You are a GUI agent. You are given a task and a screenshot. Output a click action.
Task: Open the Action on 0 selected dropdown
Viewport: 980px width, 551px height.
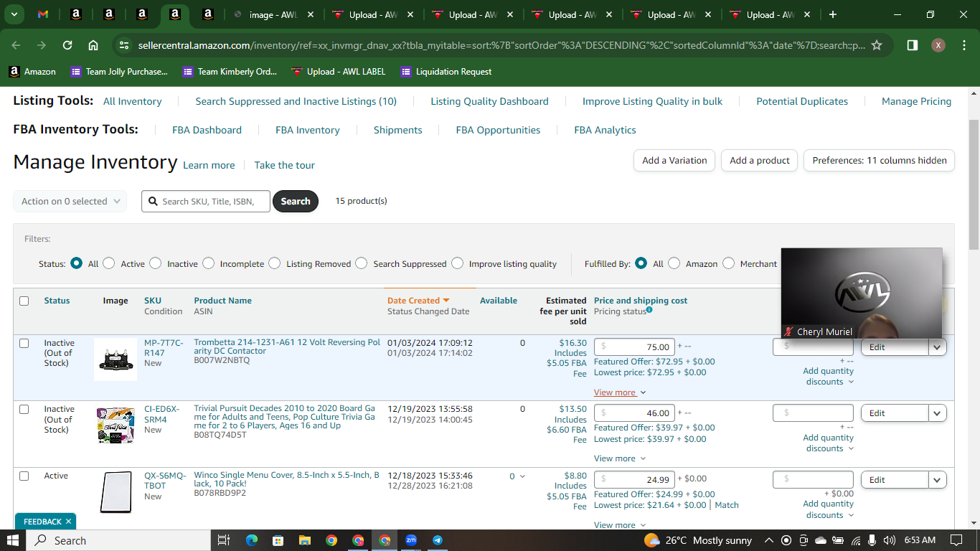(x=70, y=202)
